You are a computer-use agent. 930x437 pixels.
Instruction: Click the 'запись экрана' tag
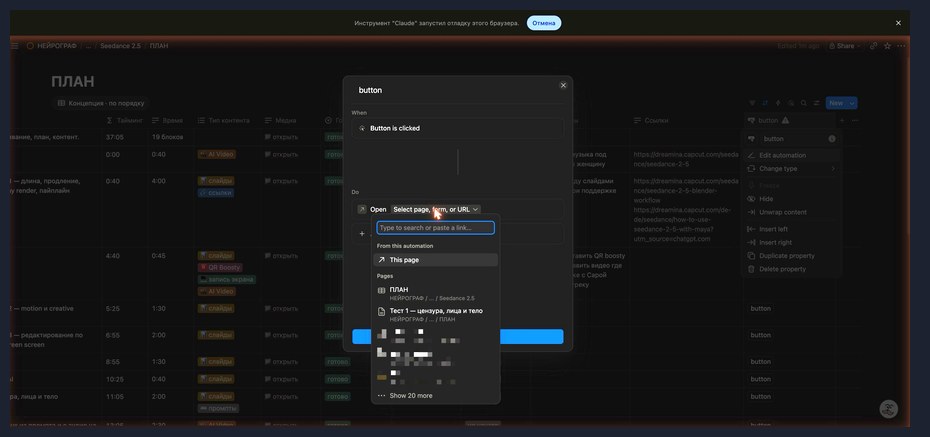coord(227,279)
